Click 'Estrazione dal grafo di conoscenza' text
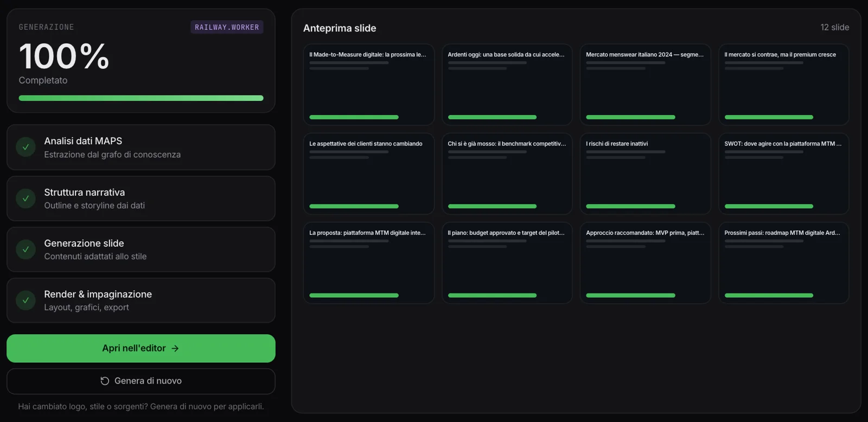The width and height of the screenshot is (868, 422). coord(112,155)
